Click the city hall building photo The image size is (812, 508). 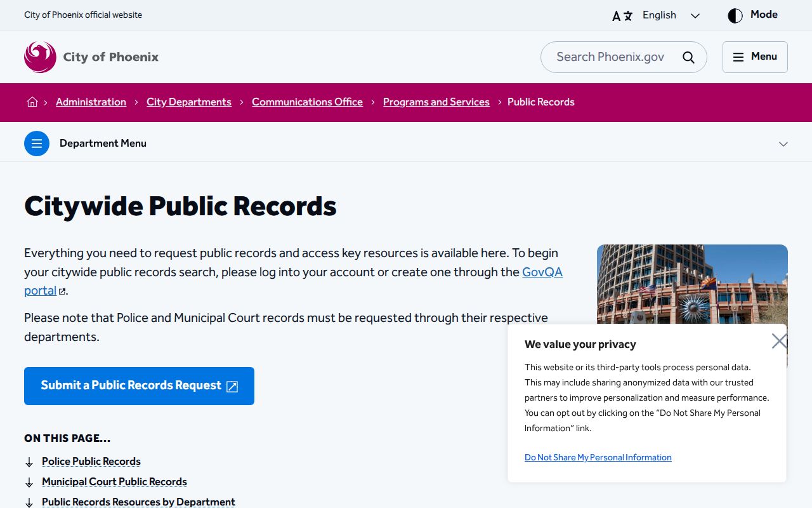point(692,284)
